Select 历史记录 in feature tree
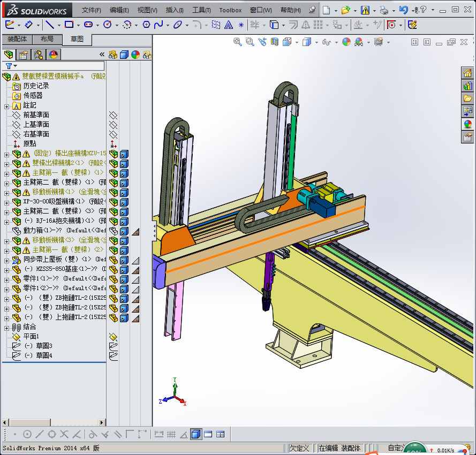The width and height of the screenshot is (476, 455). point(36,86)
